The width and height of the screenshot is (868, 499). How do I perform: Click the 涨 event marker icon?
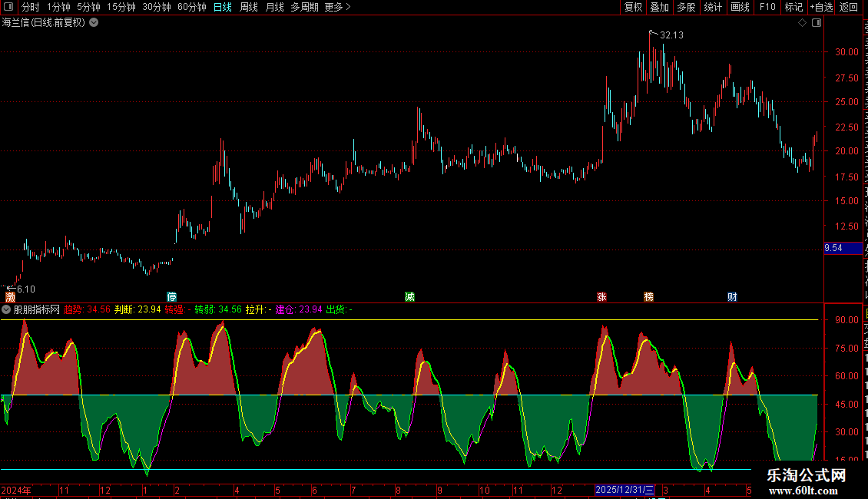pyautogui.click(x=601, y=297)
